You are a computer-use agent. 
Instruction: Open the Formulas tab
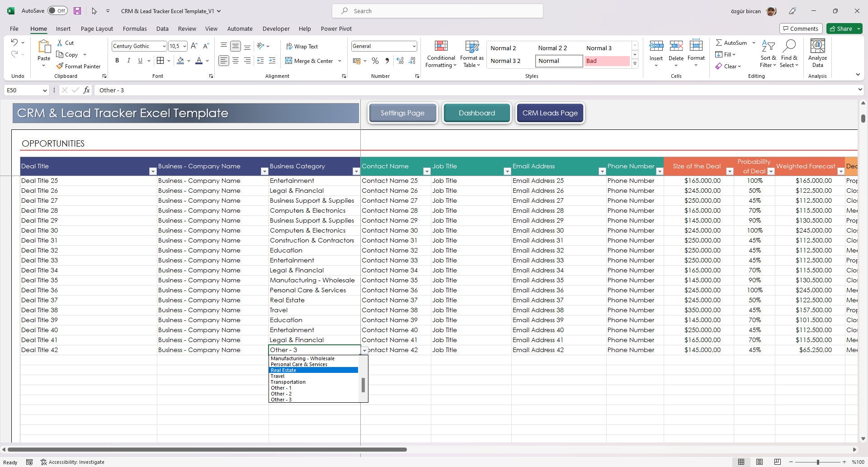click(135, 29)
